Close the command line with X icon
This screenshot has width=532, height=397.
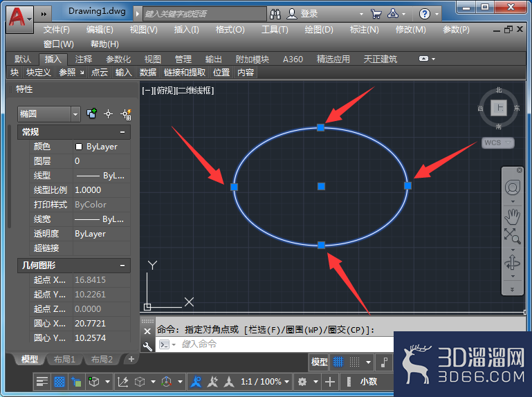[147, 331]
